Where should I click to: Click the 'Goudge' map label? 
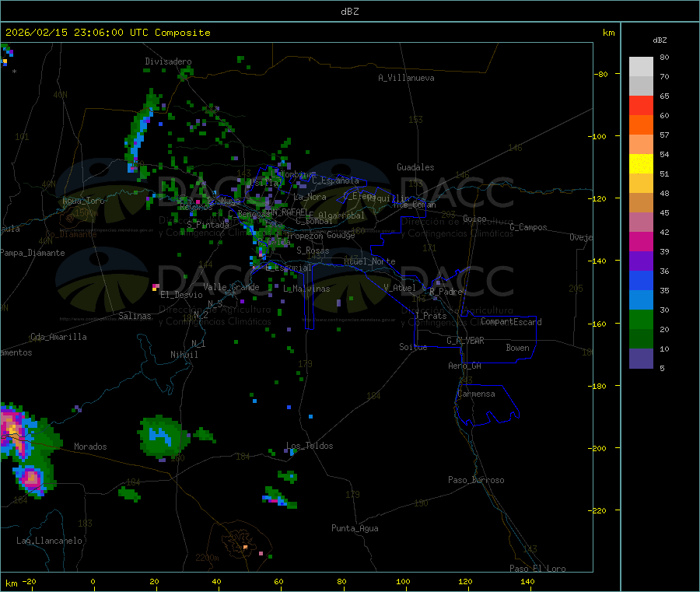tap(341, 235)
